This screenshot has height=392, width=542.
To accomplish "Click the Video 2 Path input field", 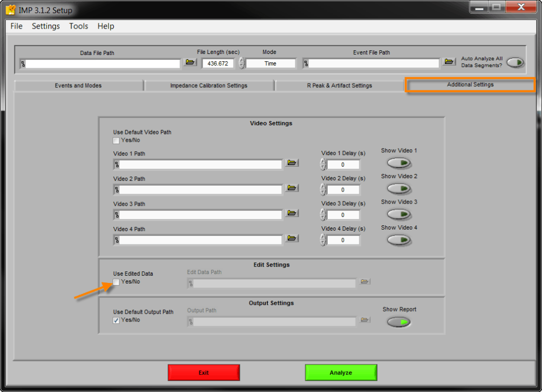I will tap(201, 190).
